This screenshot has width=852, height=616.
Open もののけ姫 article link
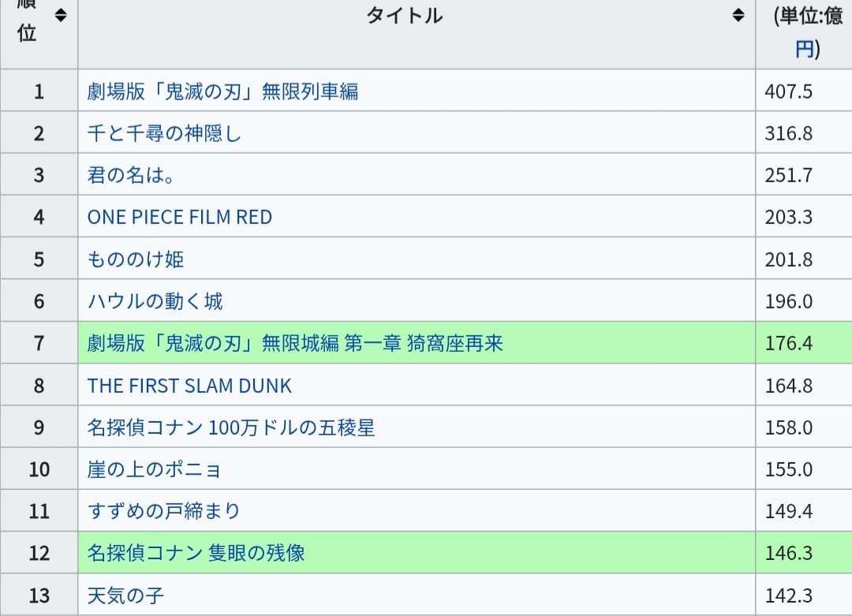136,259
